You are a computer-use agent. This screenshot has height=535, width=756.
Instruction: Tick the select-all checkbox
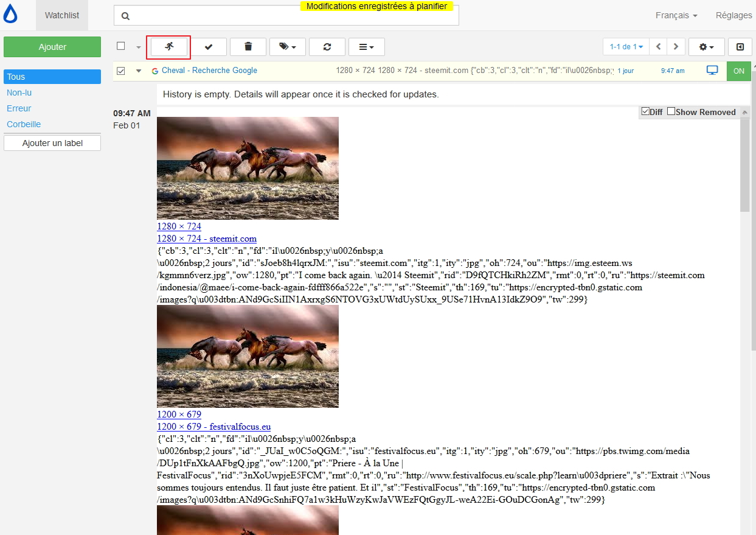pos(121,46)
